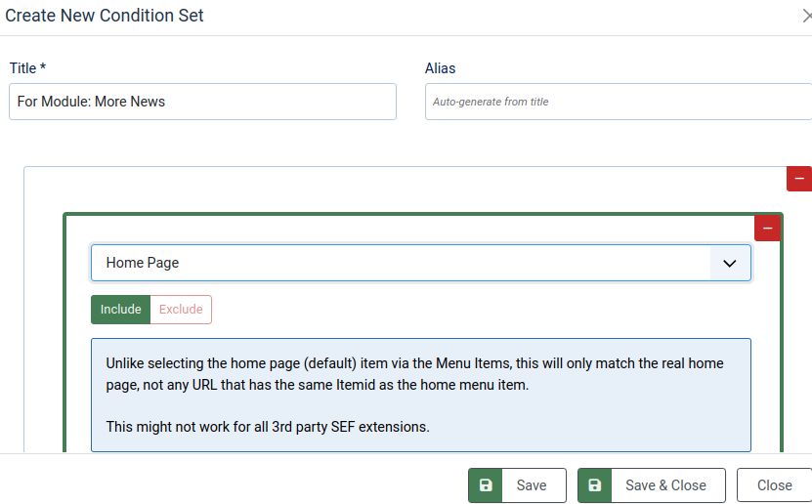Click the blue home page info notice
This screenshot has height=504, width=812.
(420, 375)
